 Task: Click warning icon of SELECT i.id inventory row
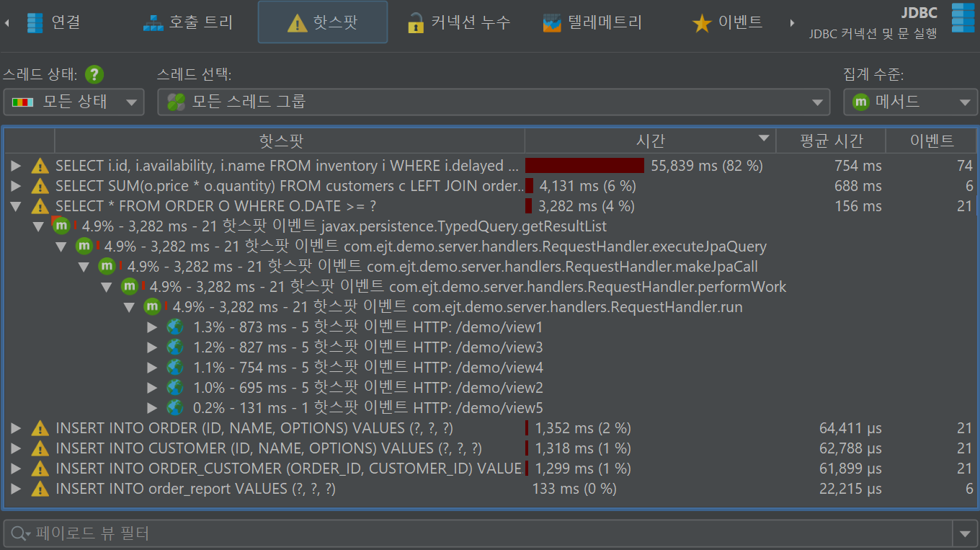[x=40, y=166]
